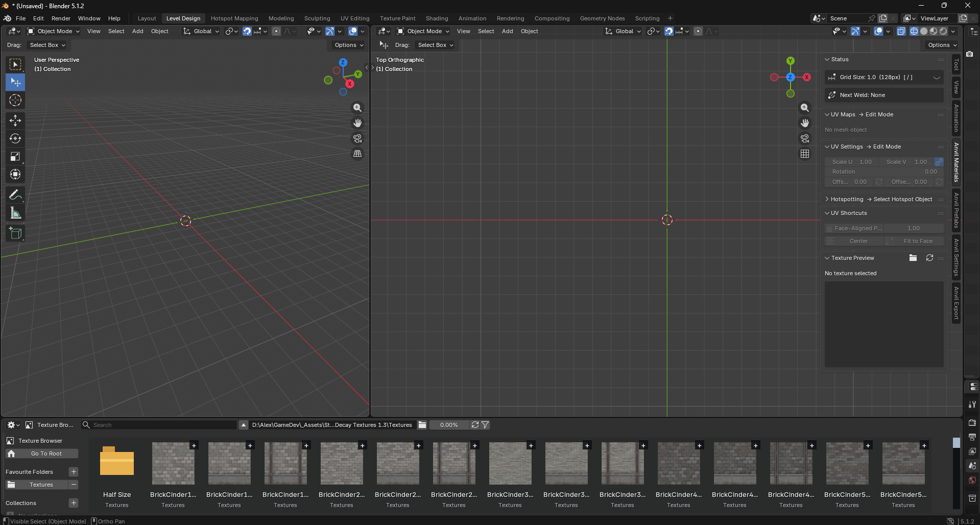The width and height of the screenshot is (980, 525).
Task: Select the Measure tool
Action: (x=15, y=213)
